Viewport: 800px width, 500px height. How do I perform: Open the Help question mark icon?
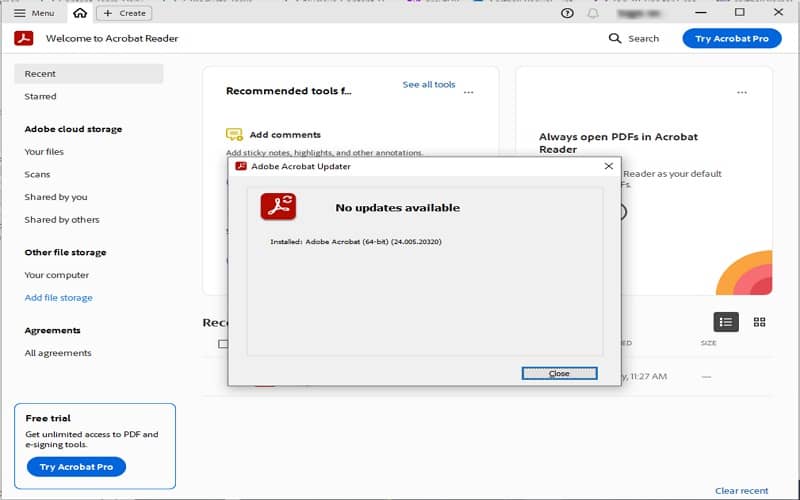pos(567,13)
